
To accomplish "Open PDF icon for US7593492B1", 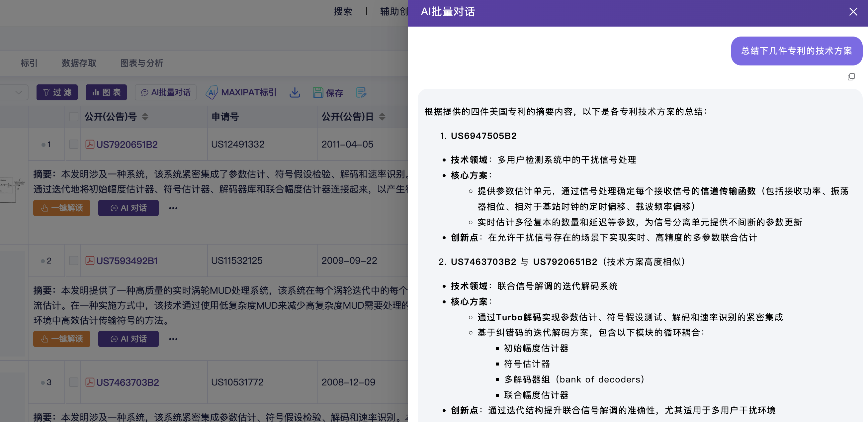I will [90, 261].
